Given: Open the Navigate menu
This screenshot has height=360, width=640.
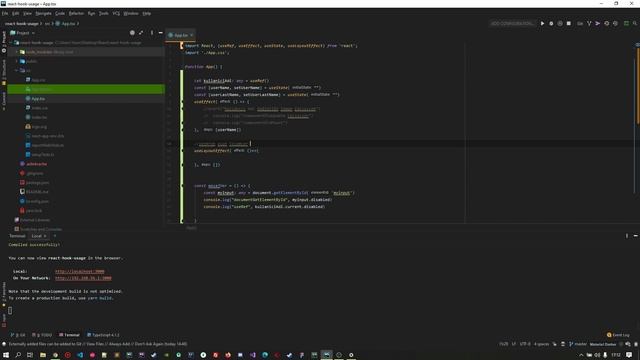Looking at the screenshot, I should [x=43, y=13].
